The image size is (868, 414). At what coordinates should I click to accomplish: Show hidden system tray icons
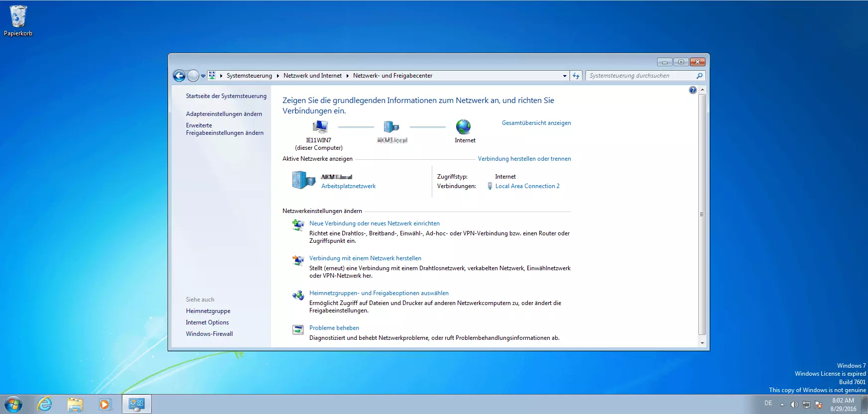782,405
